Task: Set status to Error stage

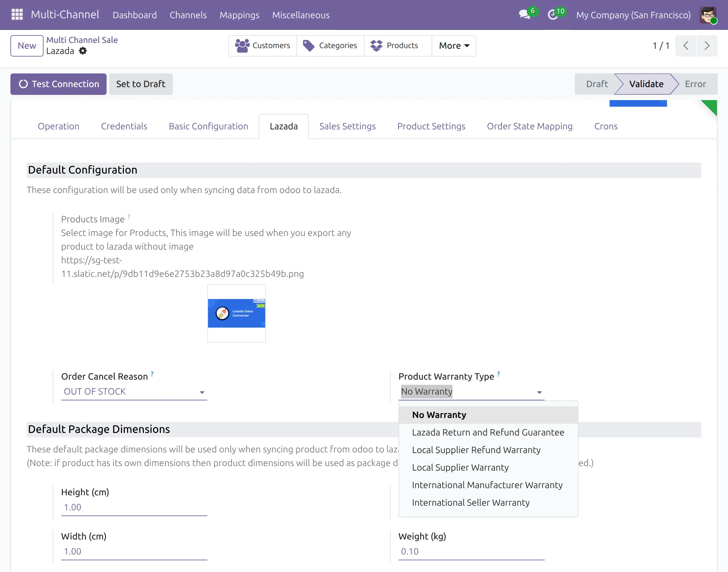Action: 695,84
